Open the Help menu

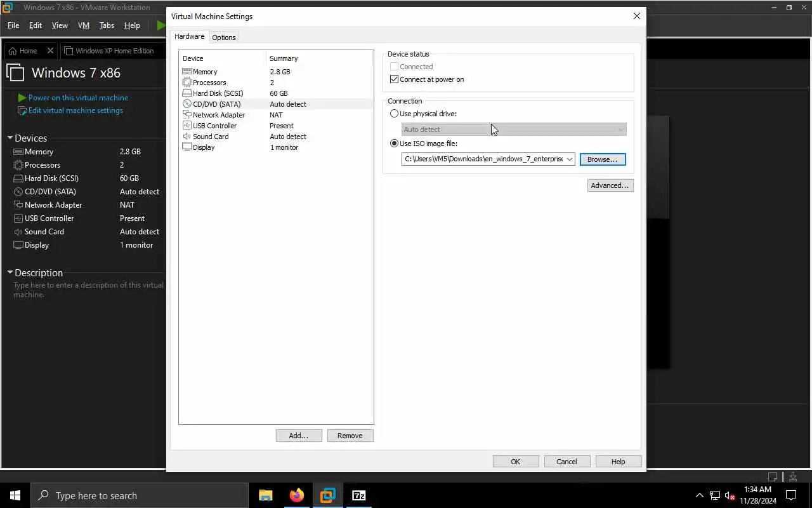point(132,25)
